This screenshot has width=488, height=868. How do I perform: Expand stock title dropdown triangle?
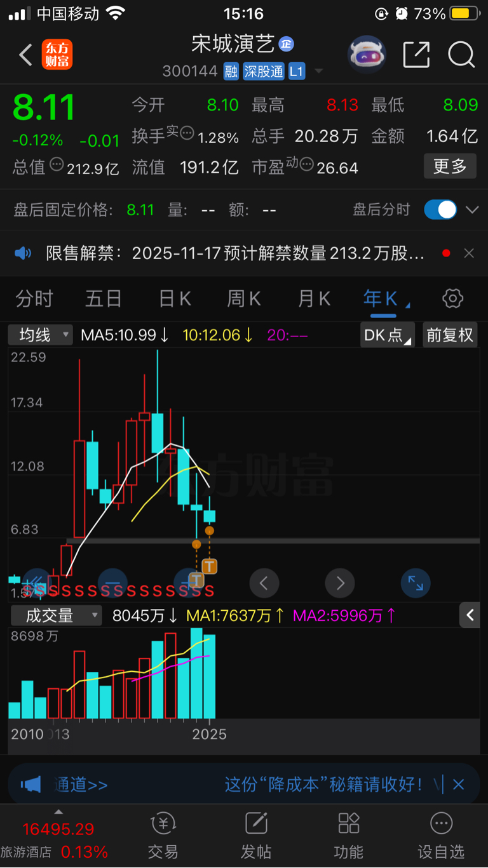point(319,71)
